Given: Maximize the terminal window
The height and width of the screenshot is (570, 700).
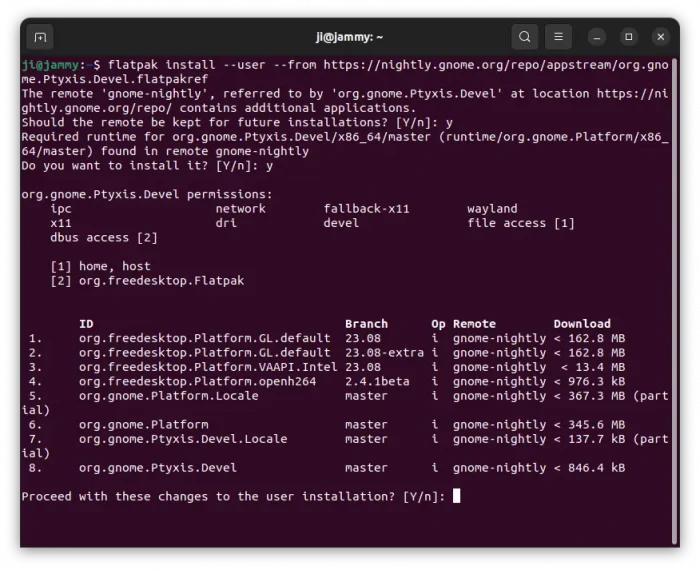Looking at the screenshot, I should (x=629, y=37).
